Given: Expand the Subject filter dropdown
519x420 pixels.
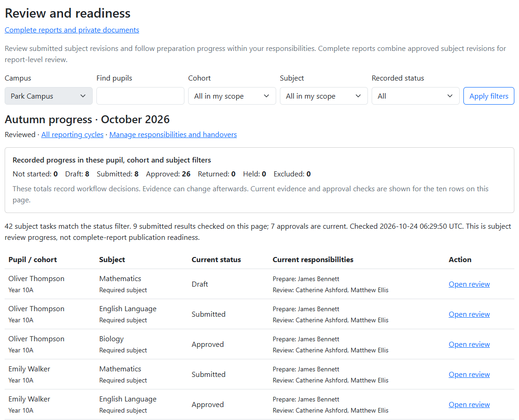Looking at the screenshot, I should [324, 96].
